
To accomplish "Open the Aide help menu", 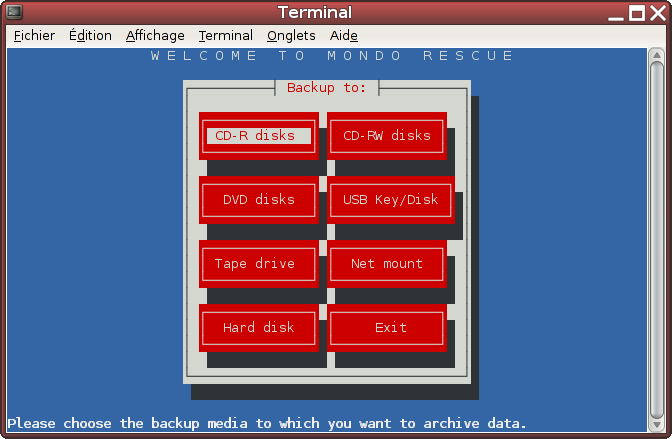I will (x=344, y=35).
